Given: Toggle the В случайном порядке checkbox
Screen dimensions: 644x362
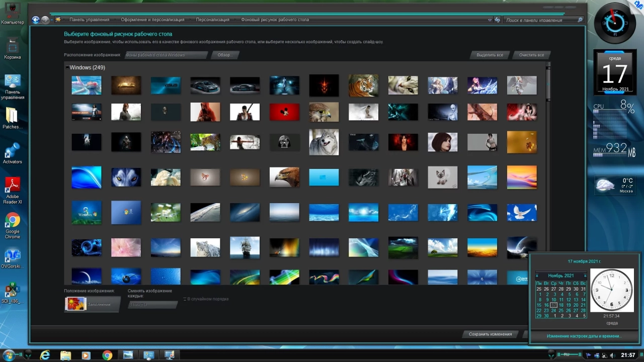Looking at the screenshot, I should 185,299.
